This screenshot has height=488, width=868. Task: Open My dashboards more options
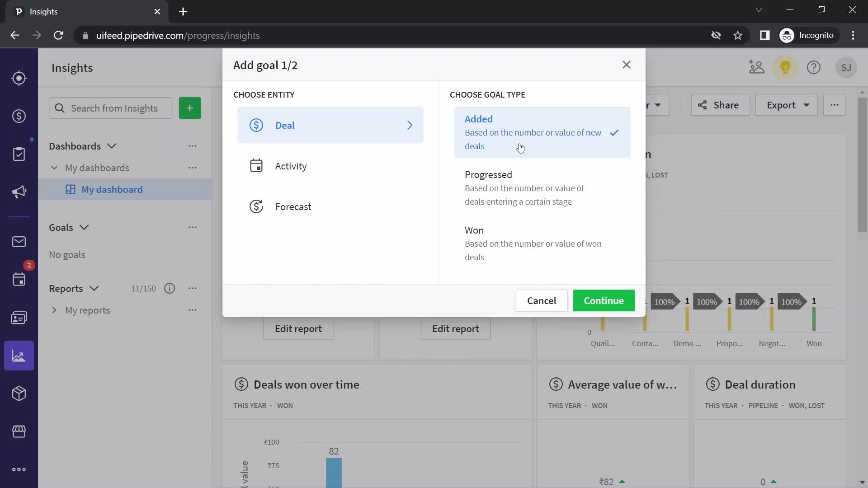tap(193, 168)
